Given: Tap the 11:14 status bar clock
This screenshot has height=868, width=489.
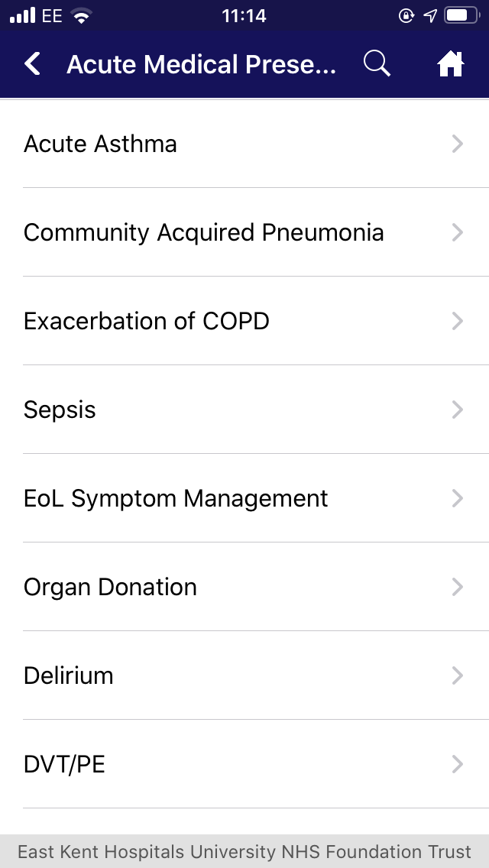Looking at the screenshot, I should pos(244,16).
